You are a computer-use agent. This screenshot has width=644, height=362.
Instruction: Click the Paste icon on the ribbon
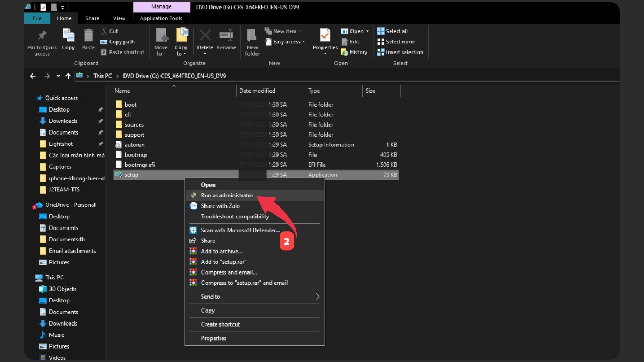[x=88, y=40]
